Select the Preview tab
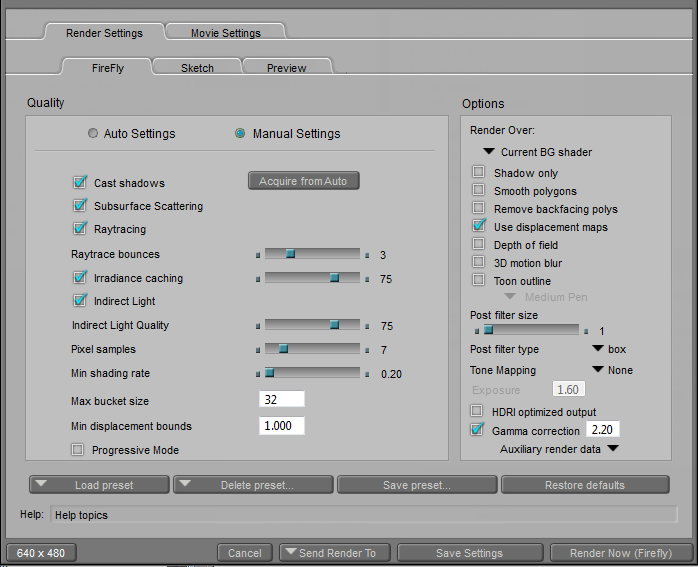This screenshot has height=567, width=698. (286, 68)
